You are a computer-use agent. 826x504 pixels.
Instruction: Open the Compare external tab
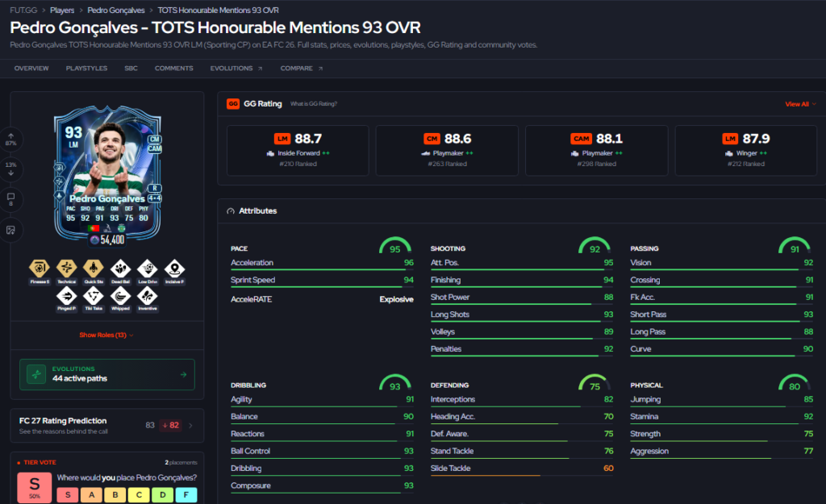click(302, 69)
